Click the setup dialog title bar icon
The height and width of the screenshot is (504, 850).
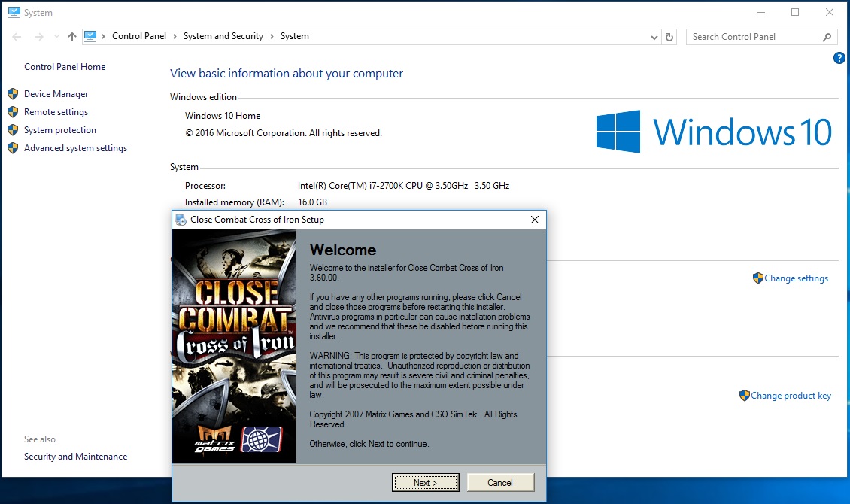tap(181, 220)
